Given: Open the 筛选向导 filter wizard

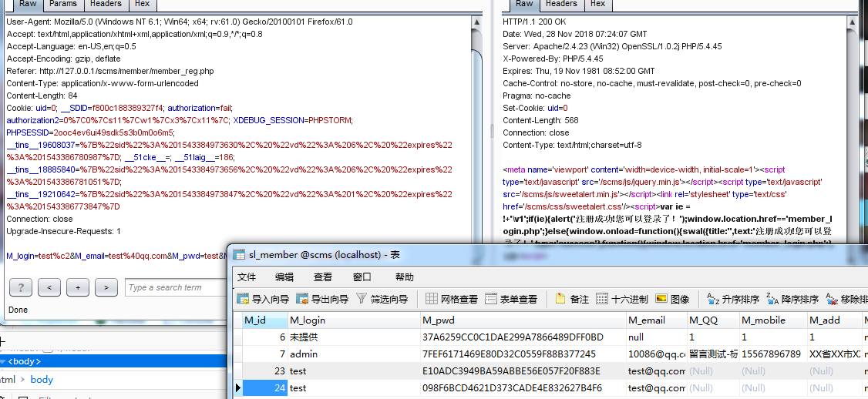Looking at the screenshot, I should tap(382, 300).
